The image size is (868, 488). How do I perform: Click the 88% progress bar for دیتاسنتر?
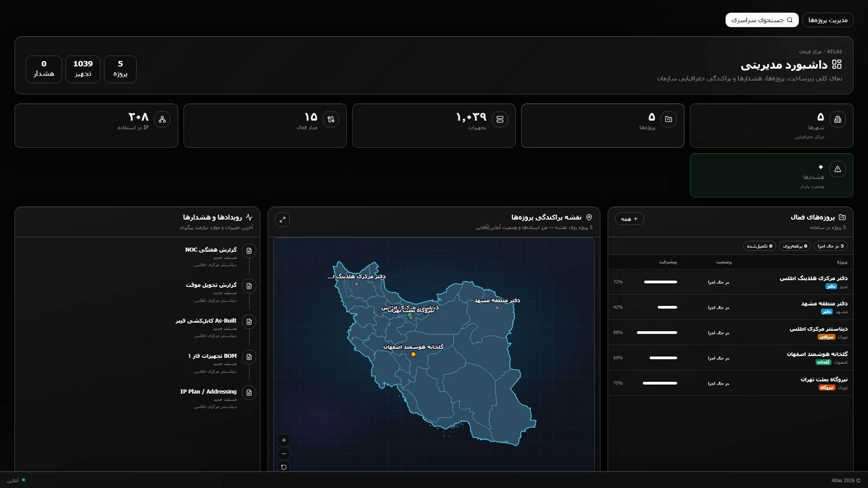pyautogui.click(x=657, y=333)
